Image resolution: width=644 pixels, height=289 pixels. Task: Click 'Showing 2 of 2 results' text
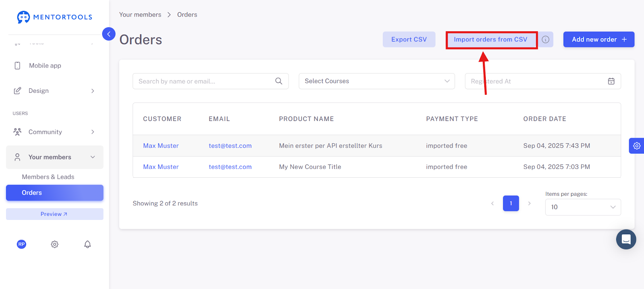[x=165, y=203]
